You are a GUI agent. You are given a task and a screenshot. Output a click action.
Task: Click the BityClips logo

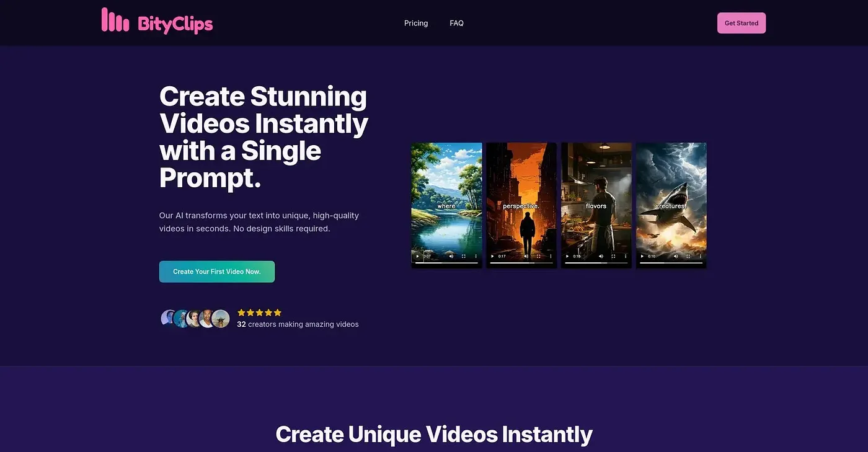pyautogui.click(x=157, y=22)
